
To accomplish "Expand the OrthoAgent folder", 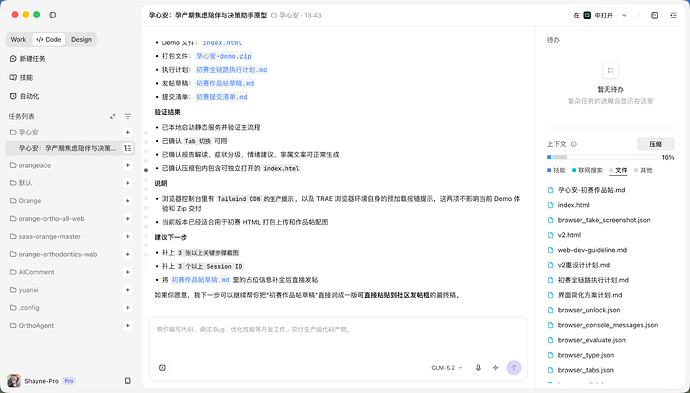I will pos(32,326).
